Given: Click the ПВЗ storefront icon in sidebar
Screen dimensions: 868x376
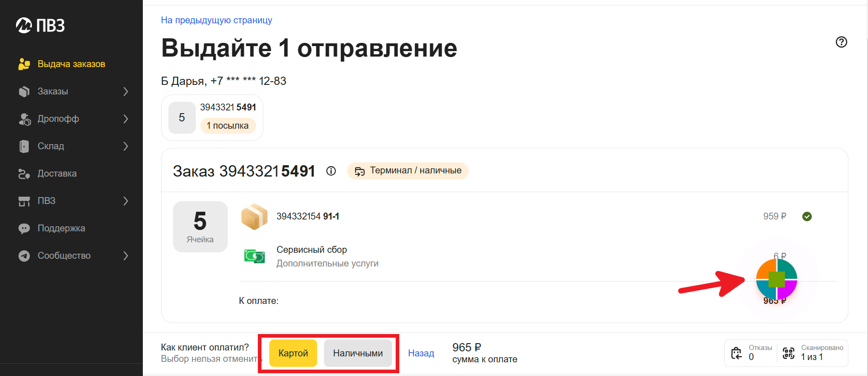Looking at the screenshot, I should point(24,201).
